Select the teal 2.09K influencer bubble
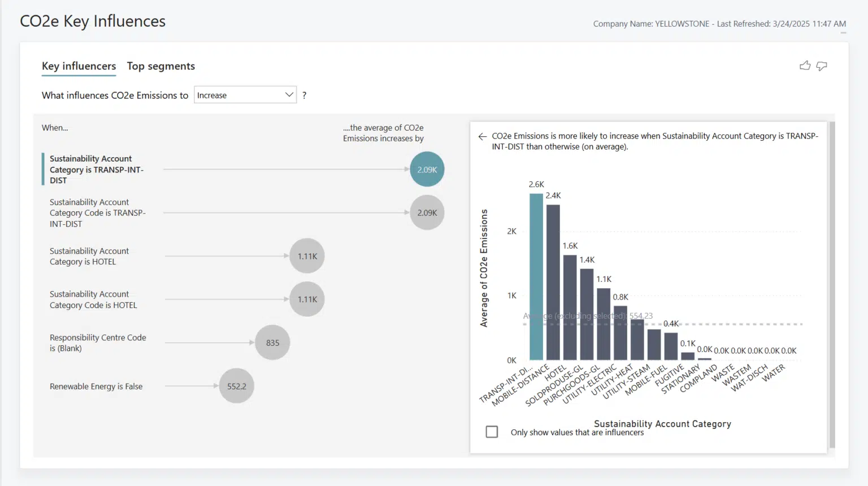 point(427,169)
